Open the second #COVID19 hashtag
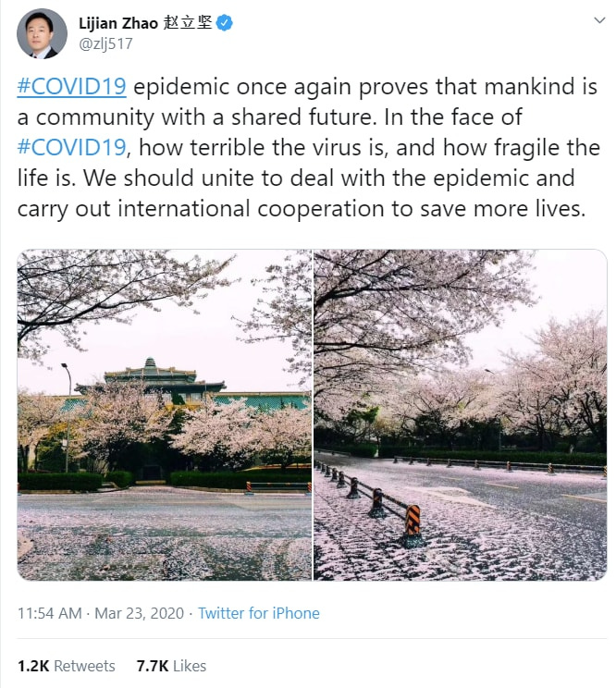 click(72, 147)
